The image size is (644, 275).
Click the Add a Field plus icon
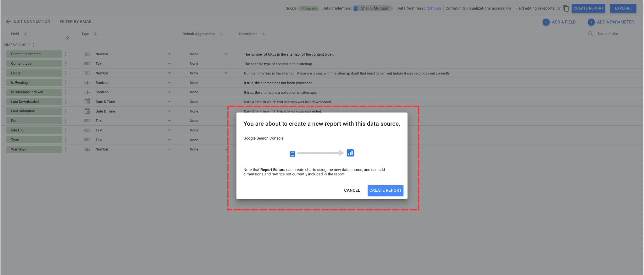pos(546,22)
